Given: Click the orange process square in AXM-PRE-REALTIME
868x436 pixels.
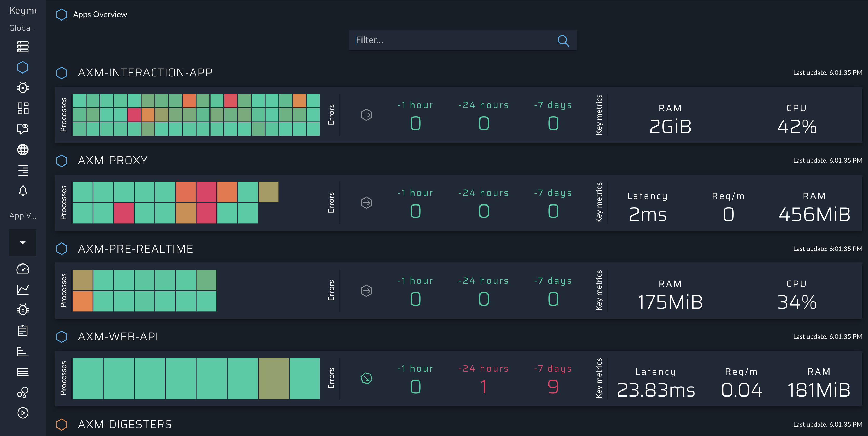Looking at the screenshot, I should [x=83, y=301].
